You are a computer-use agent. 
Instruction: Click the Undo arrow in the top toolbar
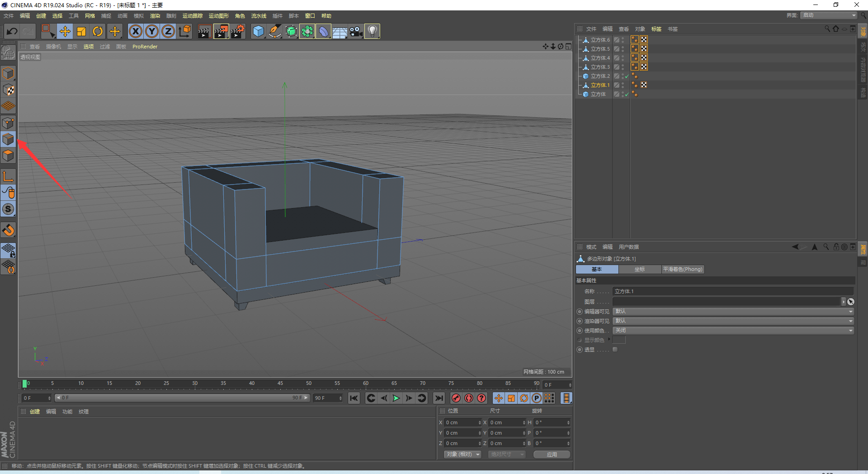tap(12, 31)
